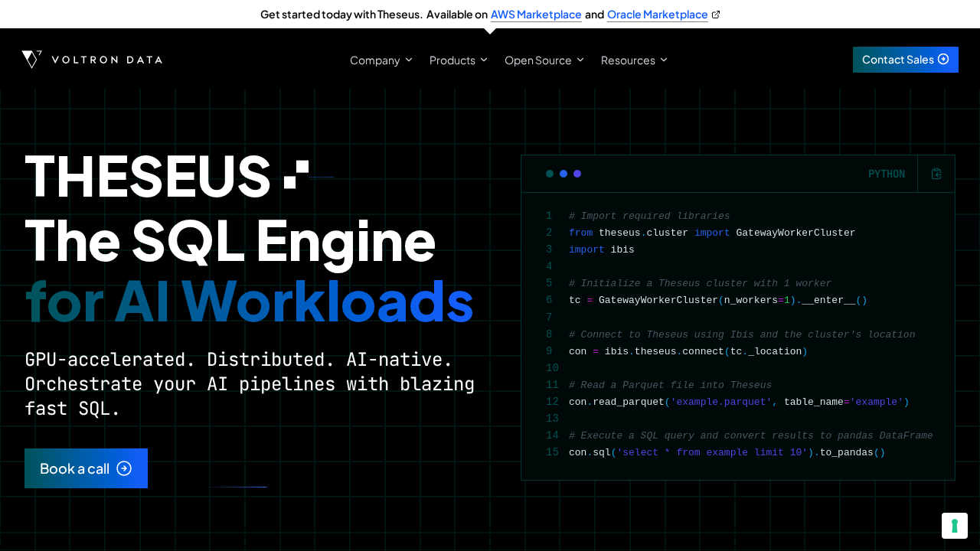Expand the Company dropdown menu
The image size is (980, 551).
[x=381, y=60]
